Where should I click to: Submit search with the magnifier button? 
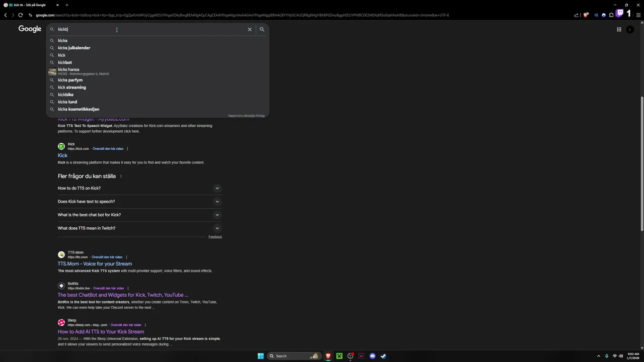(262, 29)
